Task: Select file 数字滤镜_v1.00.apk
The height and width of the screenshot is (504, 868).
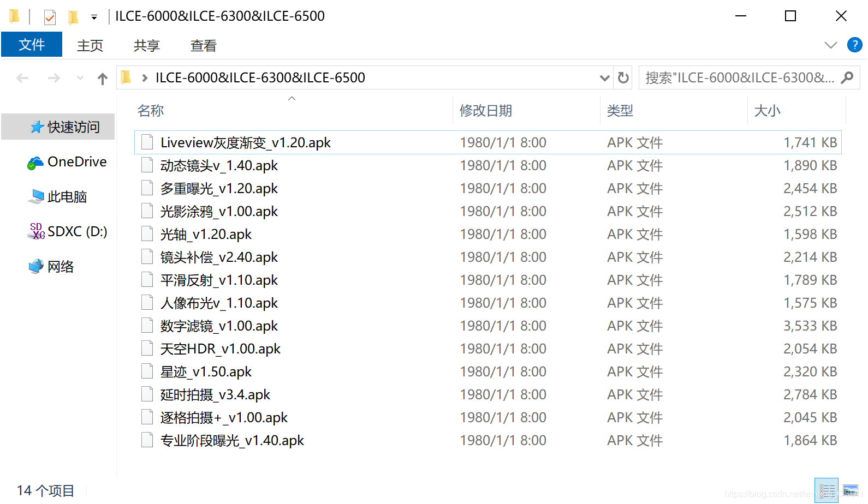Action: [x=488, y=326]
